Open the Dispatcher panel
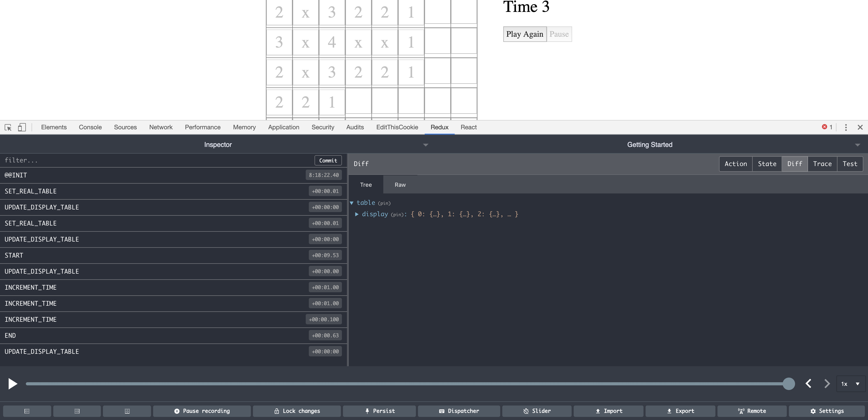This screenshot has width=868, height=420. pos(459,411)
